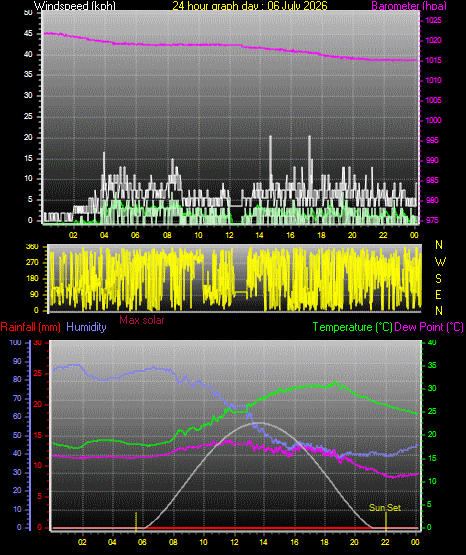Click the green temperature axis value "40"
Image resolution: width=466 pixels, height=555 pixels.
pos(432,343)
